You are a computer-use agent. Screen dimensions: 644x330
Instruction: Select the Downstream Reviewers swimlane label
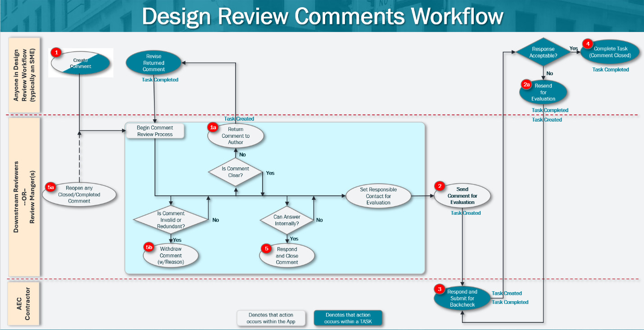(x=24, y=196)
